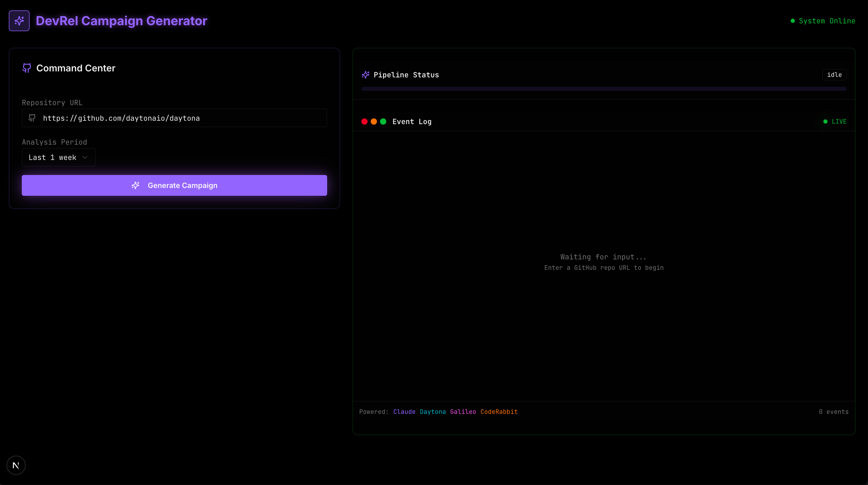The width and height of the screenshot is (868, 485).
Task: Click the Daytona link in Powered footer
Action: pos(433,412)
